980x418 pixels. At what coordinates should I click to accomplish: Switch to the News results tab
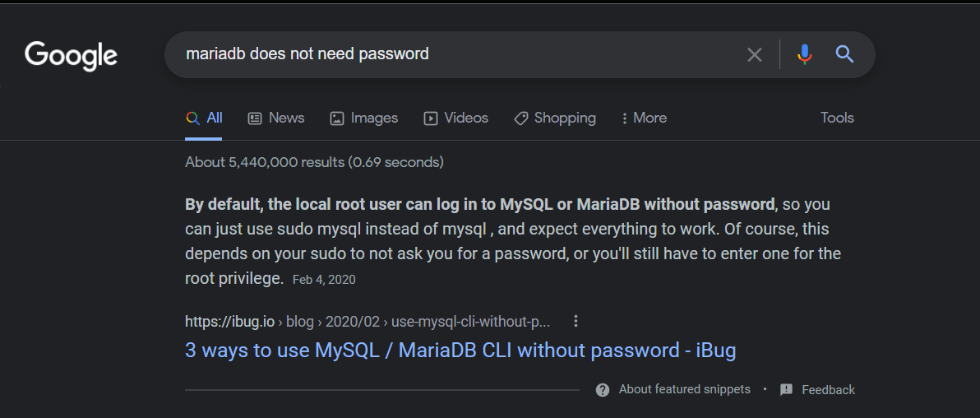[276, 118]
